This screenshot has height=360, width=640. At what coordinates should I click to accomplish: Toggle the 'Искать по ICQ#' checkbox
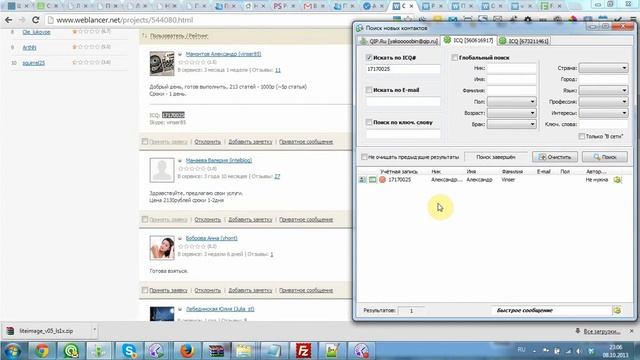click(x=369, y=58)
